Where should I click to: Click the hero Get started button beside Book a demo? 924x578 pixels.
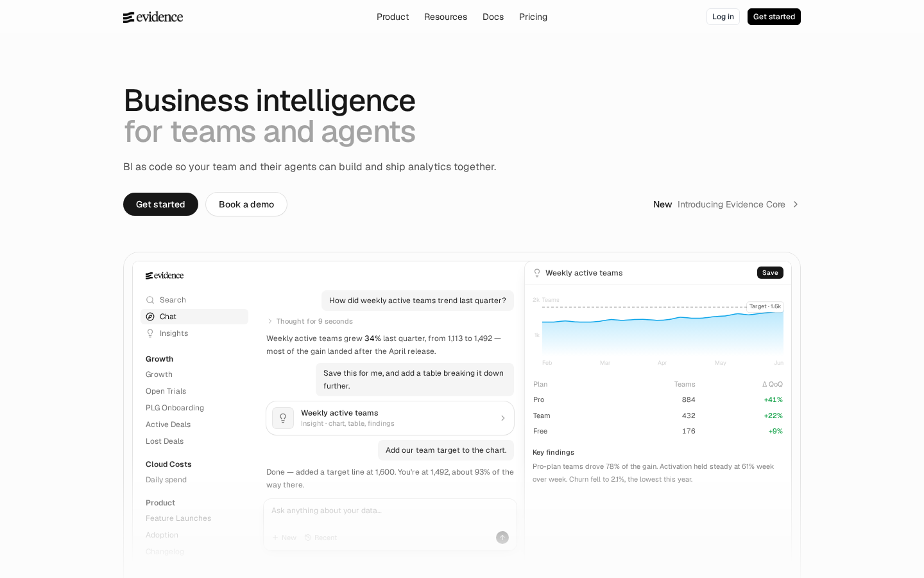[160, 204]
